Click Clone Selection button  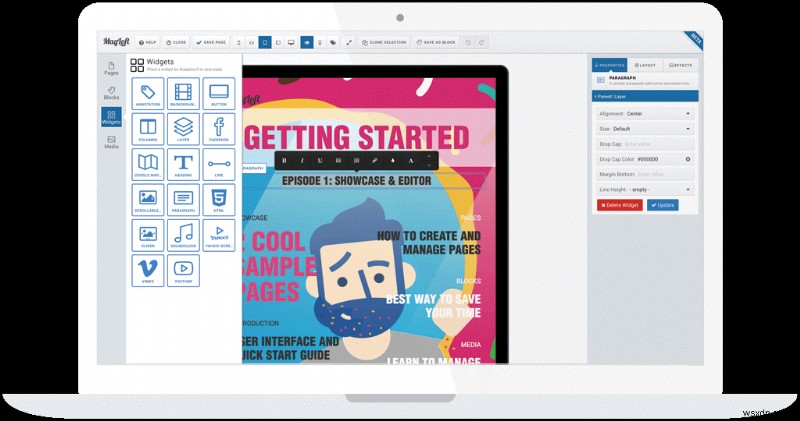coord(384,42)
